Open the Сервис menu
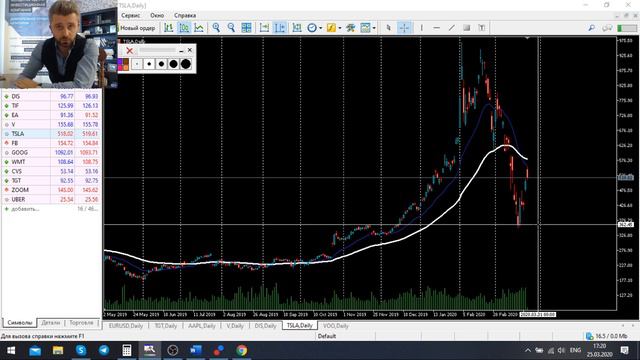This screenshot has height=360, width=640. click(x=131, y=16)
